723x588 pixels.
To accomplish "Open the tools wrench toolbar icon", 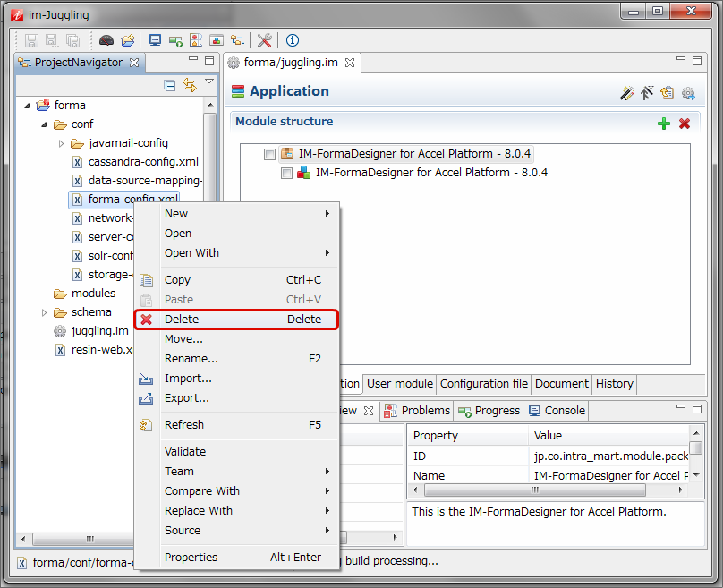I will point(264,40).
